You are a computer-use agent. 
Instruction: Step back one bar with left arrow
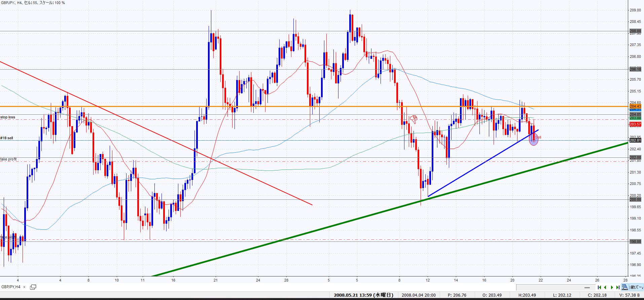[x=605, y=287]
